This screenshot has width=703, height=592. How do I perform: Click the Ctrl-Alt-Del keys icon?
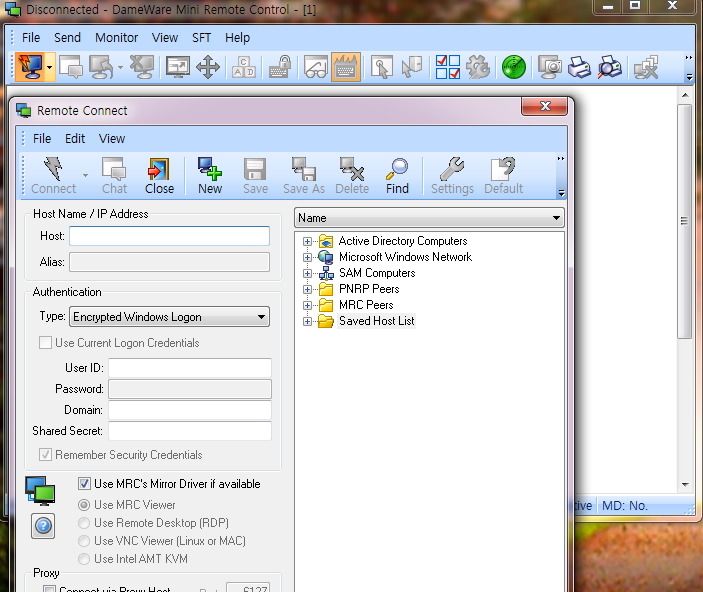(x=244, y=67)
